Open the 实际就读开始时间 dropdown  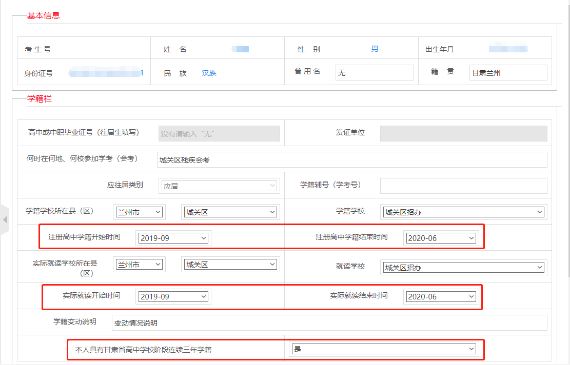tap(173, 297)
